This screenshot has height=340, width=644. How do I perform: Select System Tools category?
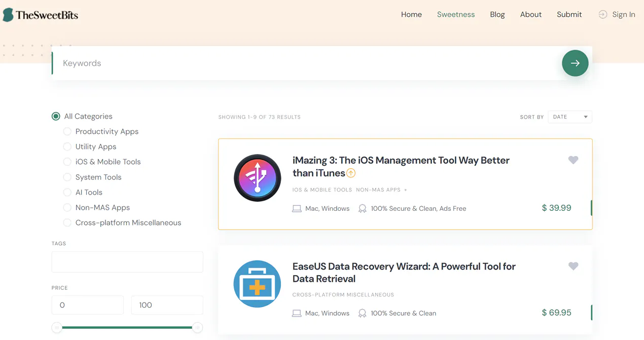(x=93, y=177)
